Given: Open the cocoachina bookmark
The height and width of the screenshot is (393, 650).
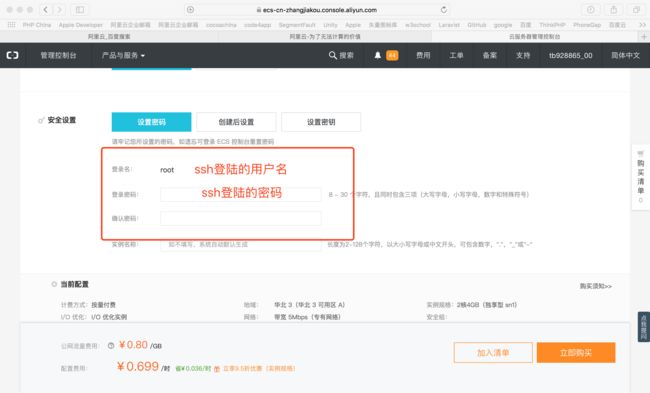Looking at the screenshot, I should point(221,25).
